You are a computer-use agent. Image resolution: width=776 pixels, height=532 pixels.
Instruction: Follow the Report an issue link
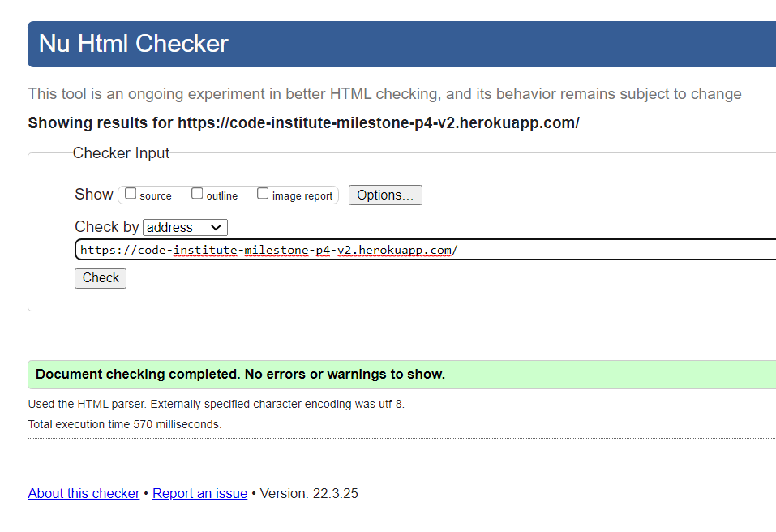[200, 493]
